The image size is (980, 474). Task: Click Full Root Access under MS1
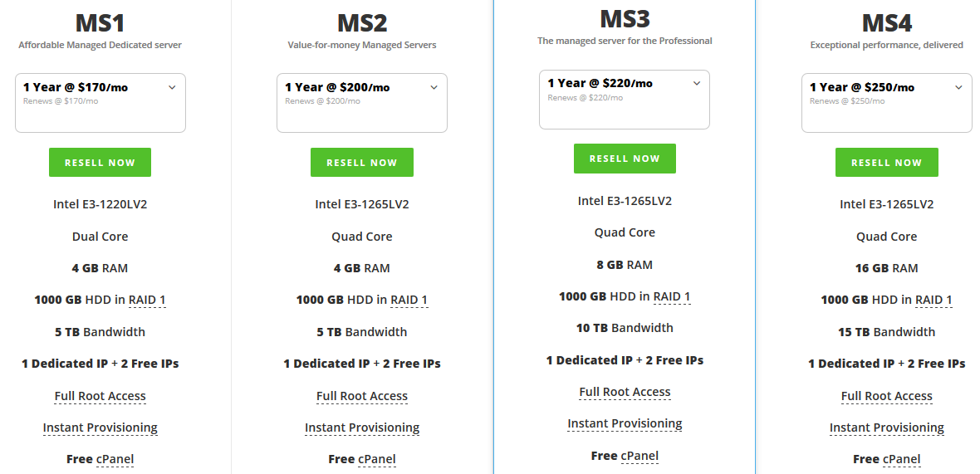100,396
